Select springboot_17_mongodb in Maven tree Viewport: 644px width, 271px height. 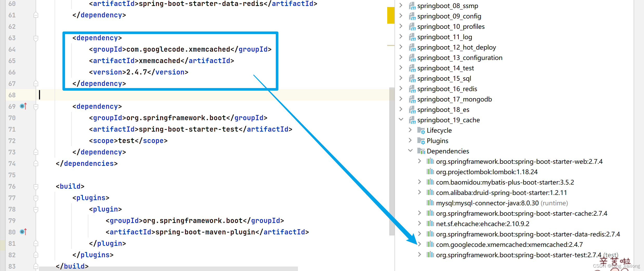click(455, 99)
